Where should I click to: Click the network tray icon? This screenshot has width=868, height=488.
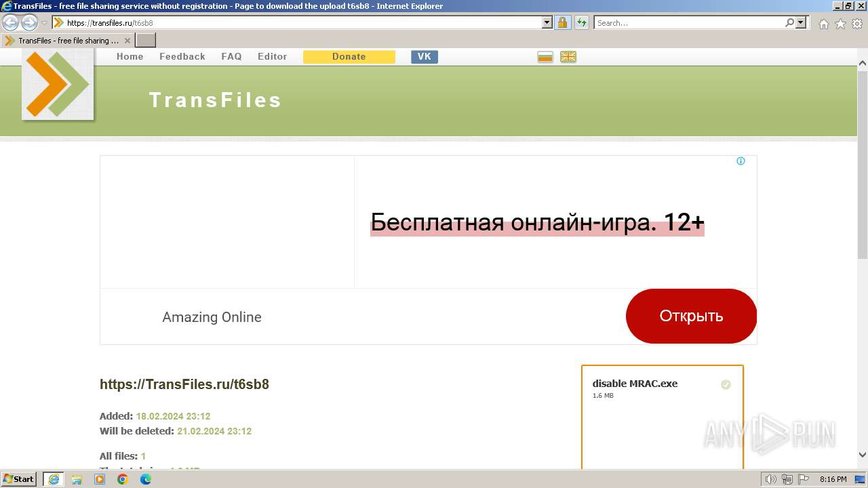(x=787, y=479)
